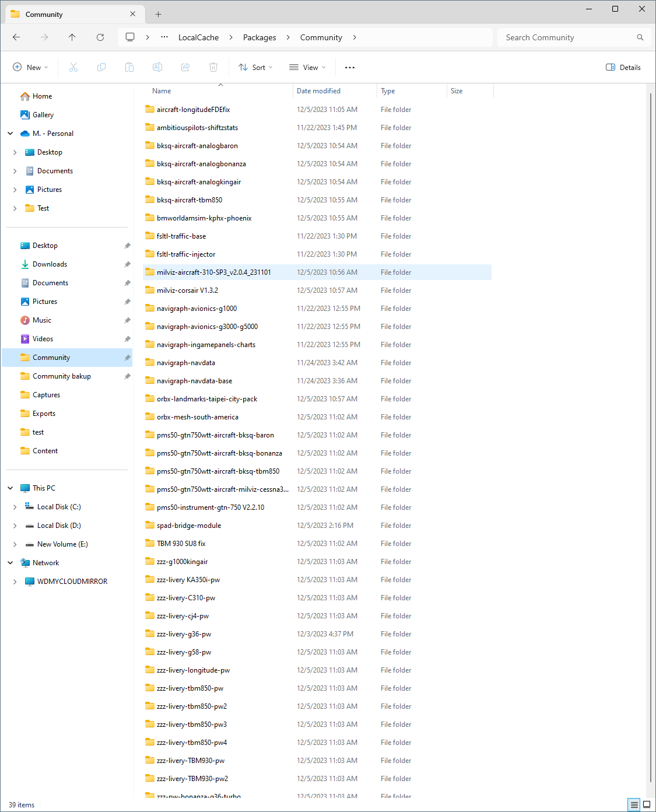Open the View dropdown menu
This screenshot has height=812, width=656.
307,68
